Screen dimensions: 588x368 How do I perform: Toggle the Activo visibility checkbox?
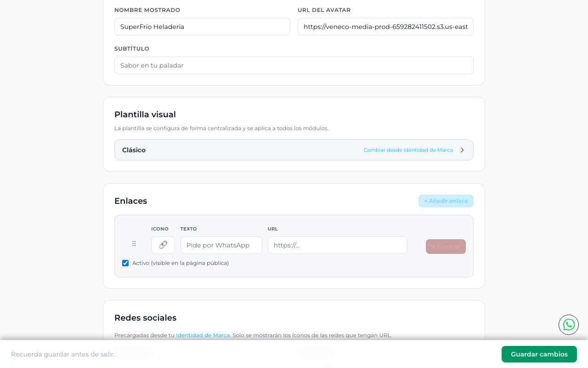tap(125, 263)
